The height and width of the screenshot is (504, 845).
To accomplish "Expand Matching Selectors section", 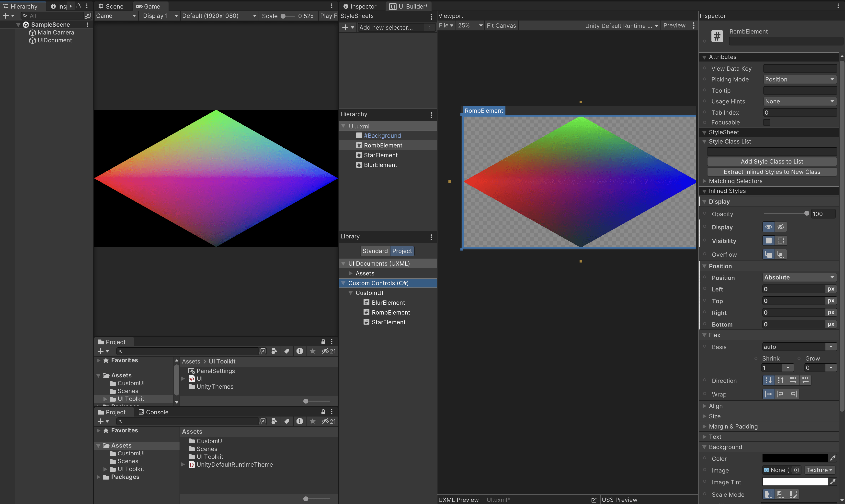I will tap(704, 181).
